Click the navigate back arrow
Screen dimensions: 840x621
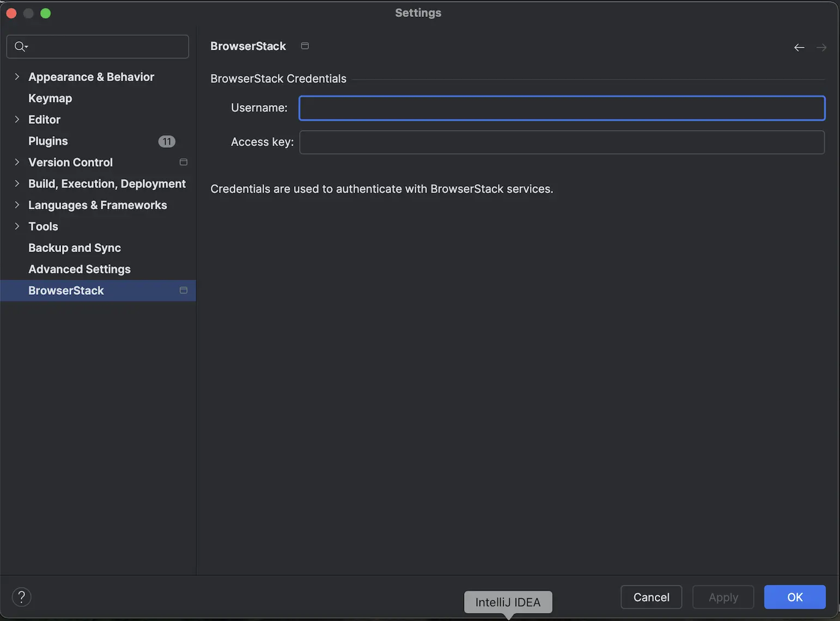799,47
